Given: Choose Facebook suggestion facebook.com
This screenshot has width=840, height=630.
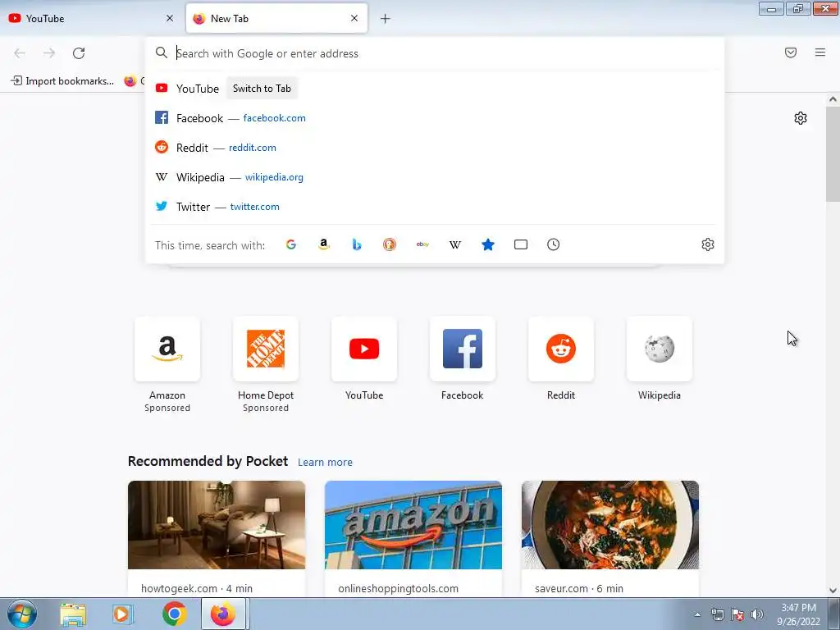Looking at the screenshot, I should (x=435, y=118).
